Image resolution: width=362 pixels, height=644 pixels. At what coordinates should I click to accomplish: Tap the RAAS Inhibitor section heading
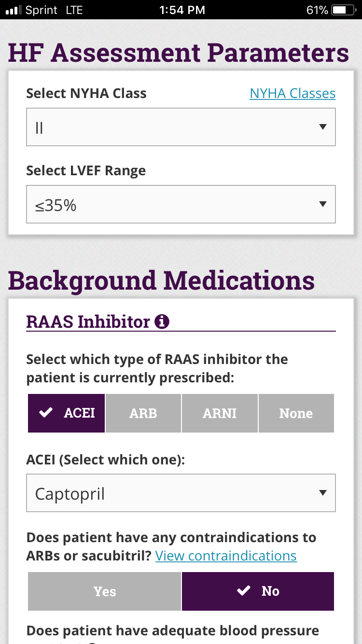(x=88, y=322)
